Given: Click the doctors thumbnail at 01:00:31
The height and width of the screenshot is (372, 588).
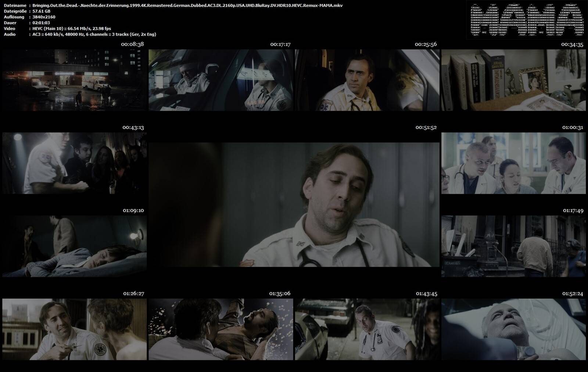Looking at the screenshot, I should tap(513, 163).
